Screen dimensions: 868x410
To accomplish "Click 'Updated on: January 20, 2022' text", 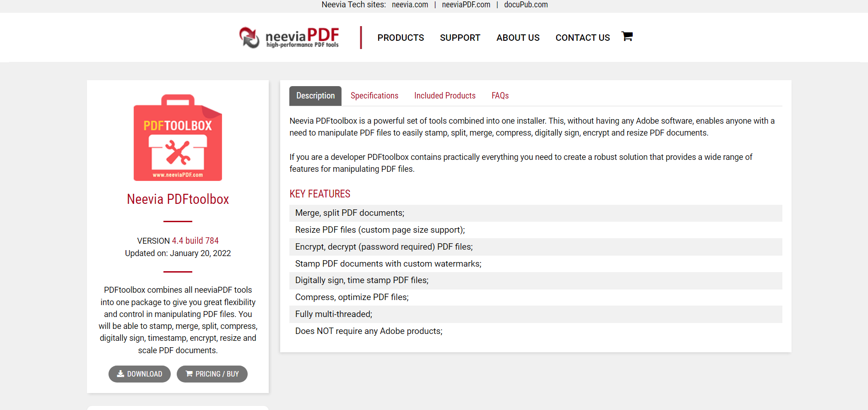I will 178,253.
